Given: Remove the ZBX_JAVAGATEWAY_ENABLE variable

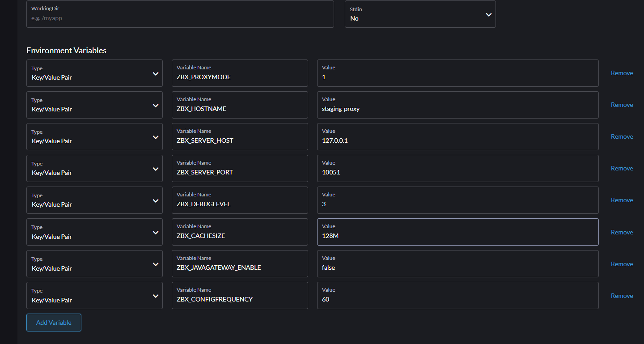Looking at the screenshot, I should [x=622, y=264].
